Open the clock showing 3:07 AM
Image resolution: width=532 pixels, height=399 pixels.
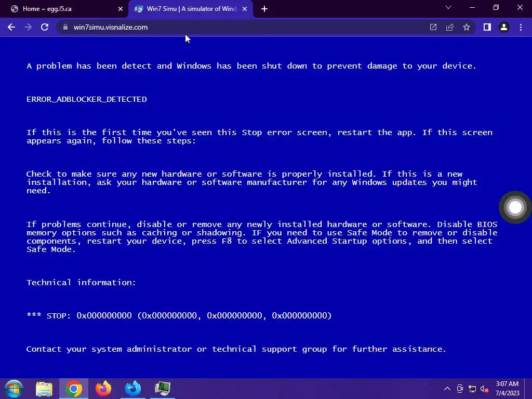(x=507, y=389)
